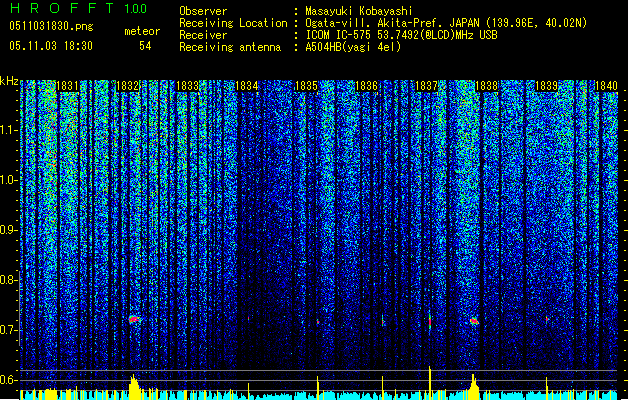Screen dimensions: 629x400
Task: Click observer name Masayuki Kobayashi
Action: (x=359, y=11)
